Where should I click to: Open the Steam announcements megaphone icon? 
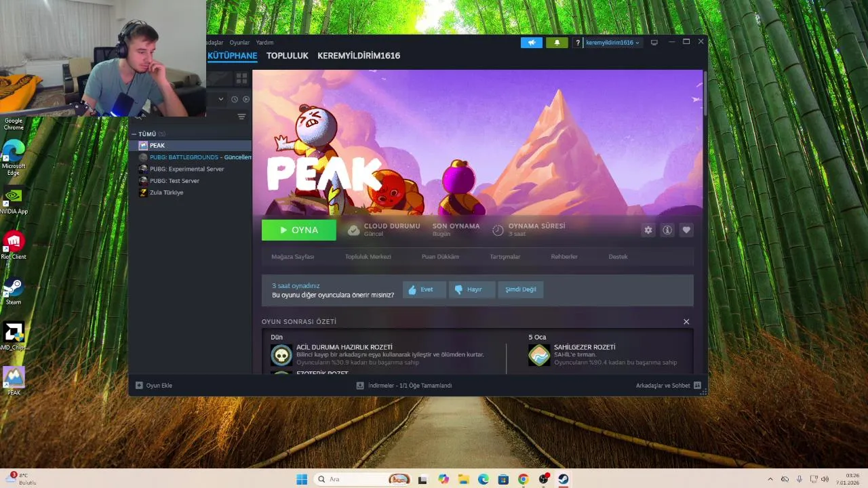tap(532, 43)
